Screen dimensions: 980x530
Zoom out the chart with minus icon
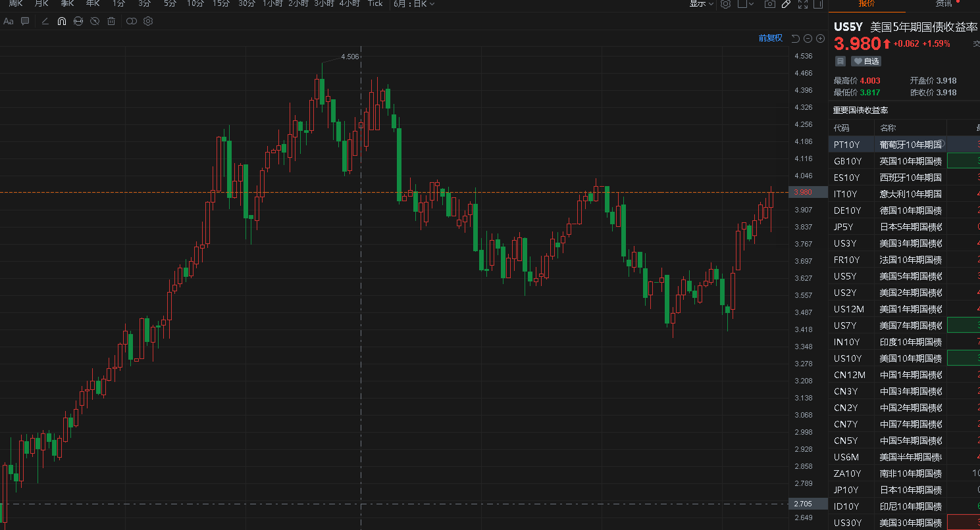pyautogui.click(x=808, y=38)
